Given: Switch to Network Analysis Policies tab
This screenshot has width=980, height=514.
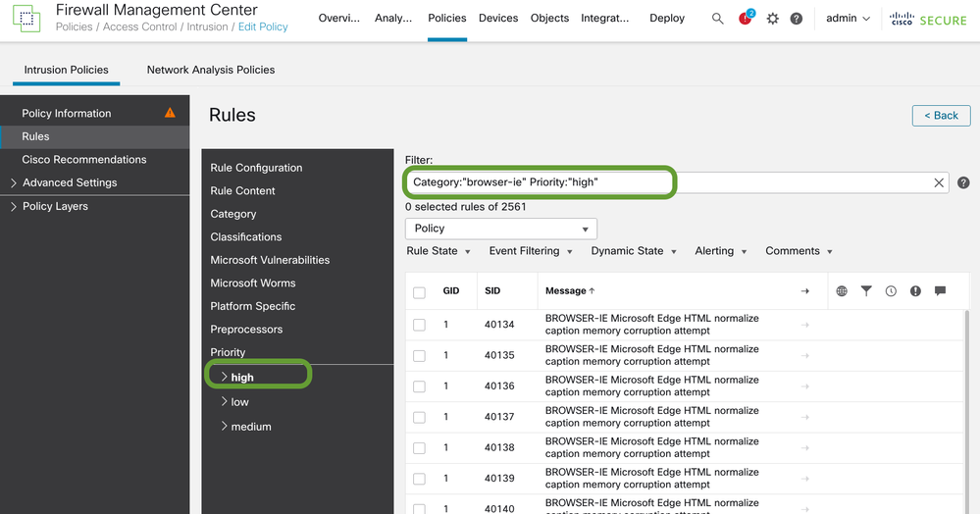Looking at the screenshot, I should coord(211,70).
